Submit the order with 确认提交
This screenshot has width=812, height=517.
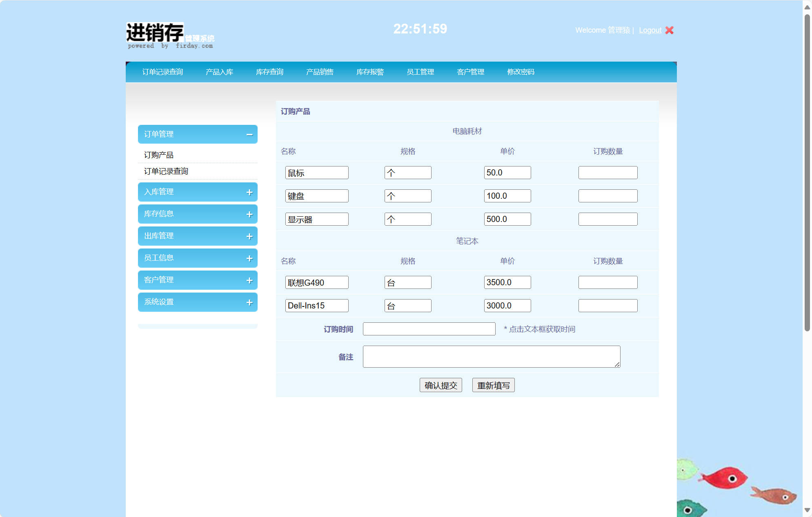pos(440,385)
